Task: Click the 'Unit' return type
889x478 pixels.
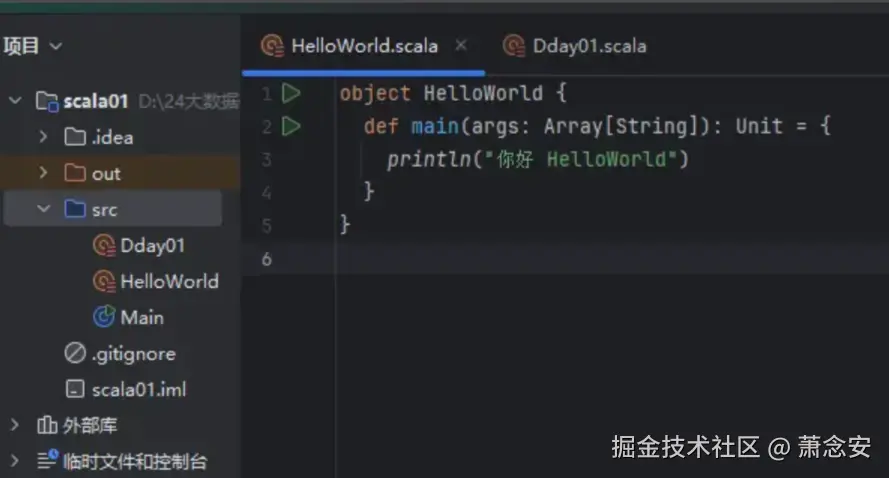Action: click(759, 126)
